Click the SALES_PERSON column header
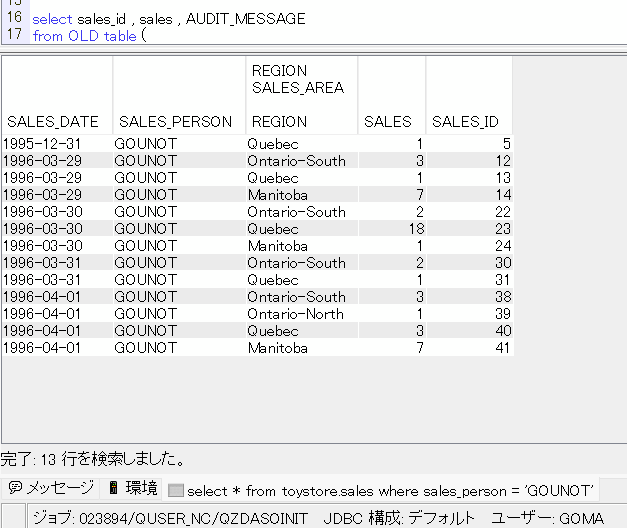The width and height of the screenshot is (627, 528). [x=179, y=95]
